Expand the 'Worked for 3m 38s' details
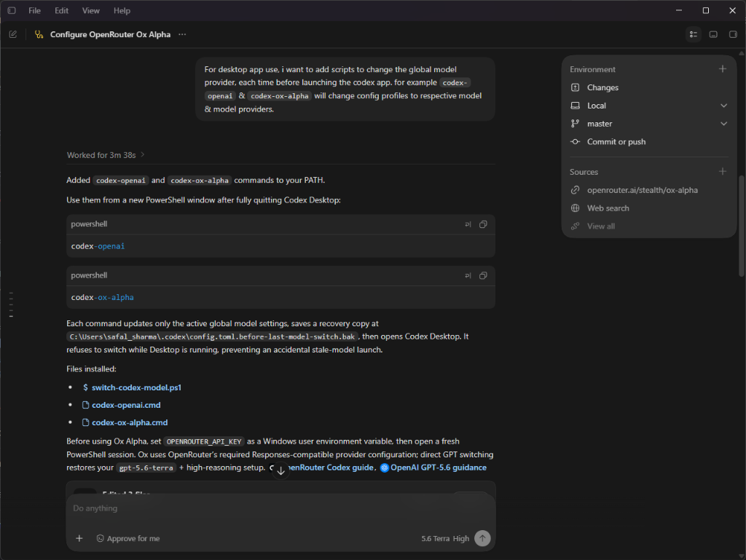746x560 pixels. click(106, 155)
